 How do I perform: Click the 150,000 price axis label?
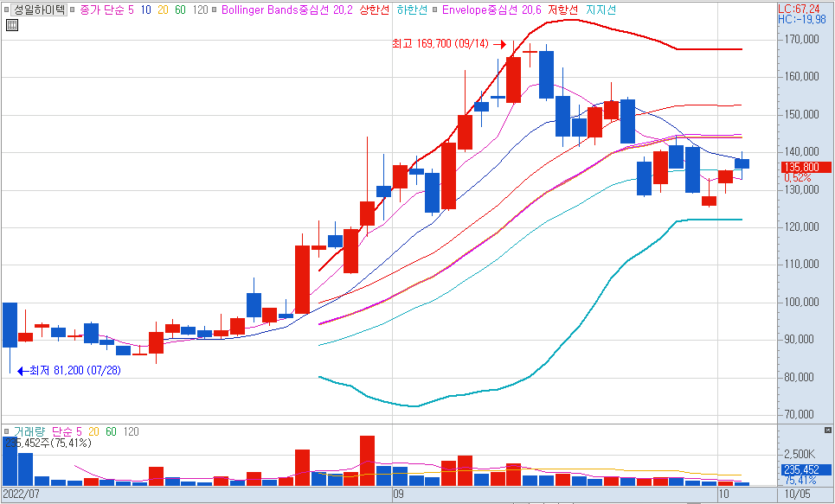tap(801, 115)
